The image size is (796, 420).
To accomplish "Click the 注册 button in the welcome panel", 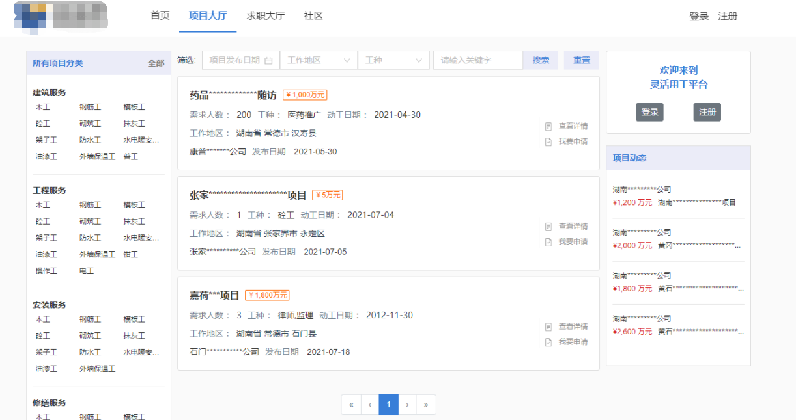I will tap(707, 112).
